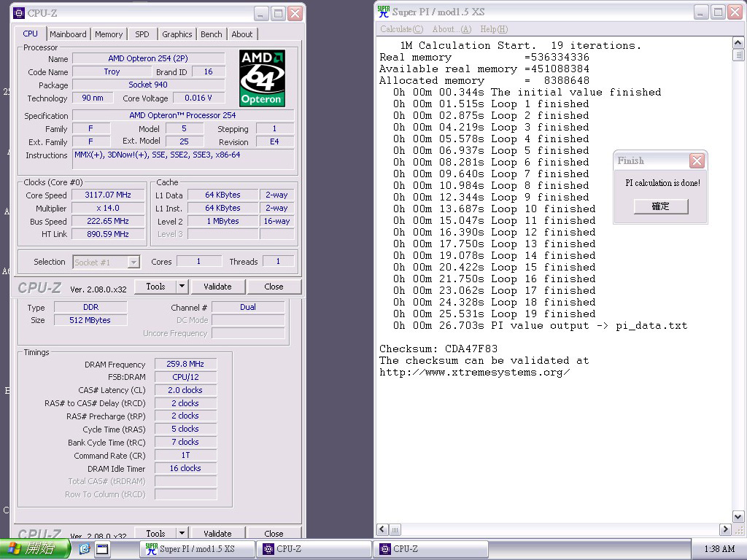
Task: Confirm the Finish dialog with 確定 button
Action: (661, 206)
